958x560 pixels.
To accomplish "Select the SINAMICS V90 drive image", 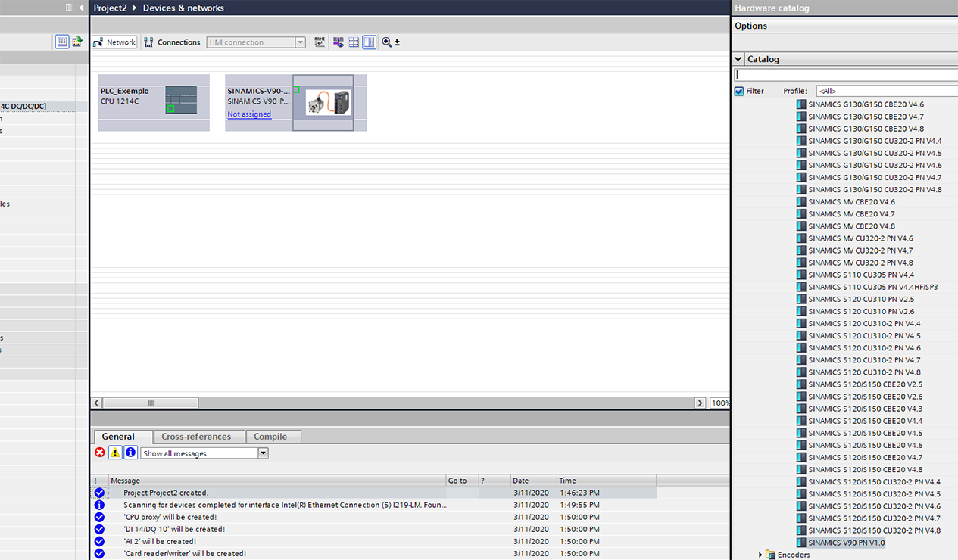I will (x=328, y=103).
